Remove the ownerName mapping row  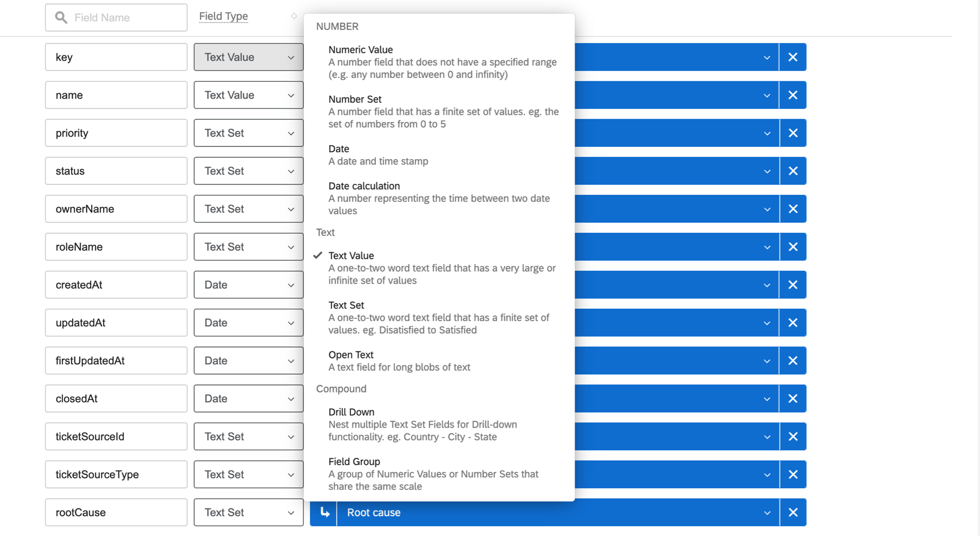(x=793, y=209)
